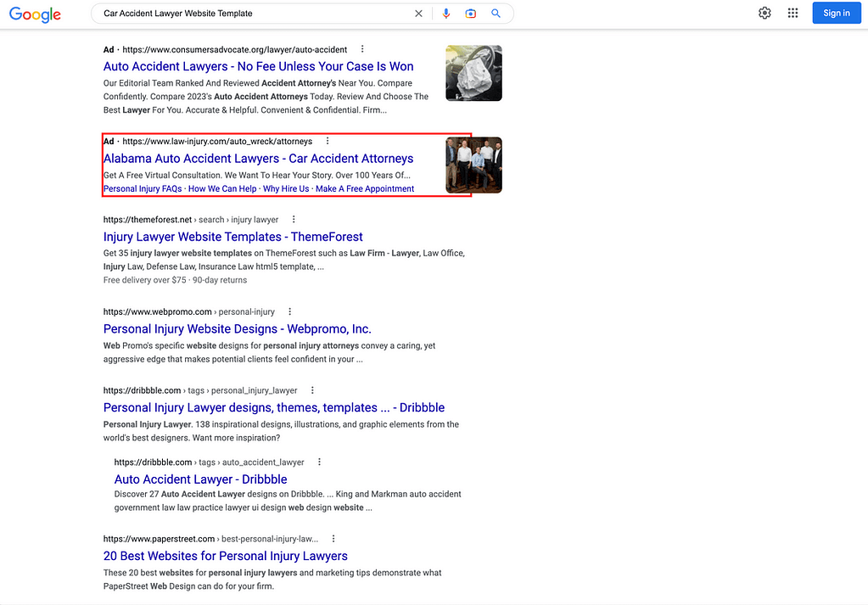Screen dimensions: 868x605
Task: Open the three-dot menu for the themeforest.net result
Action: click(294, 219)
